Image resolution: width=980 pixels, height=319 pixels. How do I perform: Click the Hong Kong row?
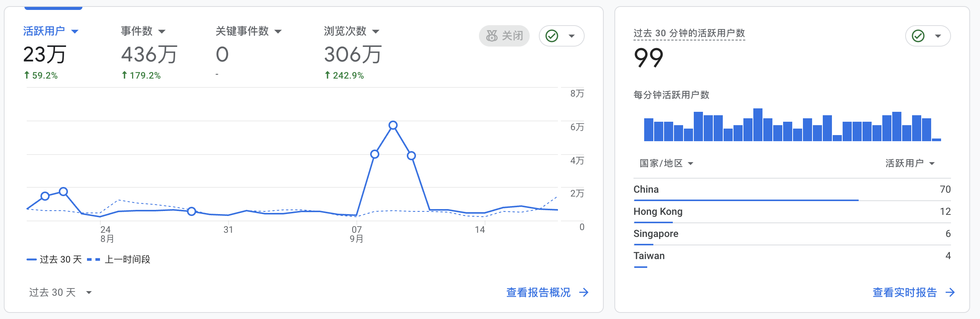(x=792, y=212)
